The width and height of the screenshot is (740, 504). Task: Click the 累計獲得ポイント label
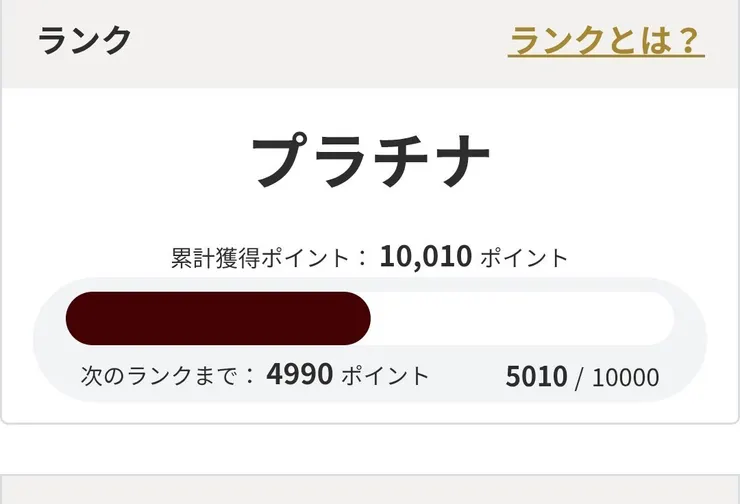[262, 257]
